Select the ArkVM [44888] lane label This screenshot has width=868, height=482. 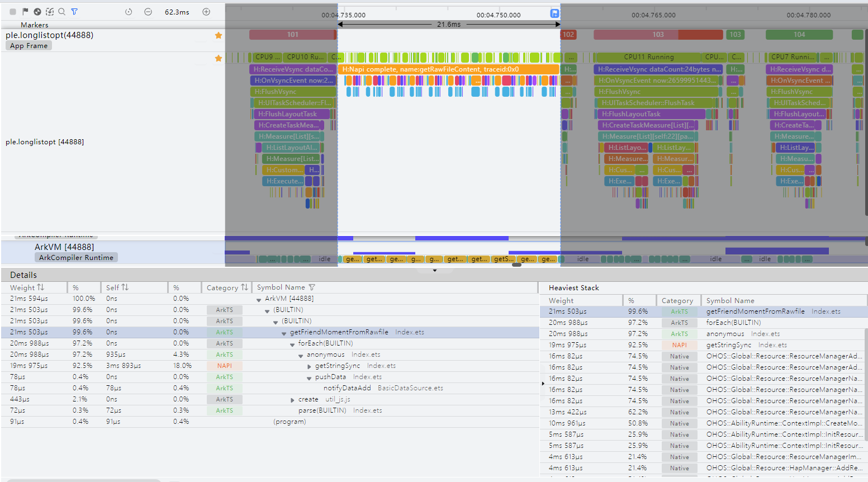coord(64,247)
